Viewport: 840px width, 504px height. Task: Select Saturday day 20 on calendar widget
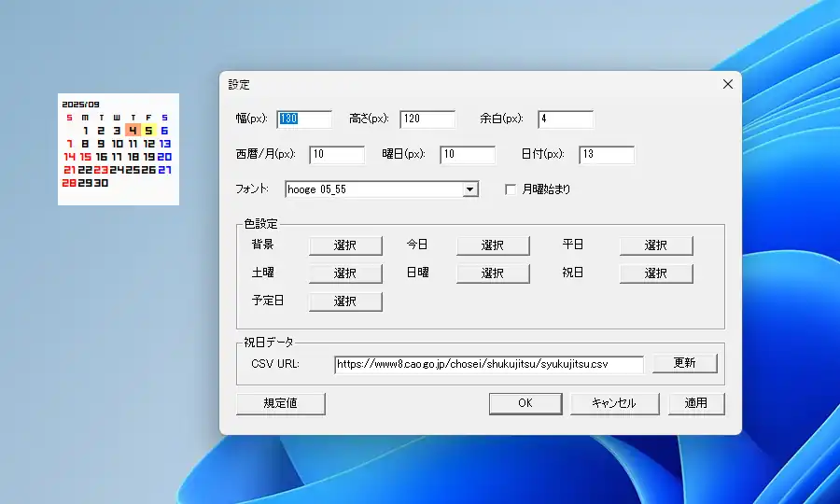(x=164, y=157)
